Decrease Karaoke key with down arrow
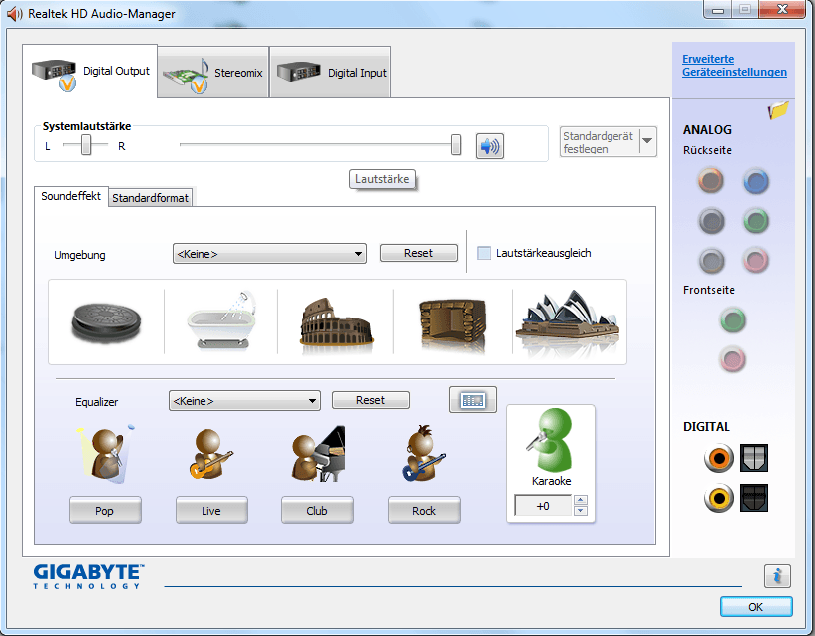The height and width of the screenshot is (636, 815). tap(581, 510)
